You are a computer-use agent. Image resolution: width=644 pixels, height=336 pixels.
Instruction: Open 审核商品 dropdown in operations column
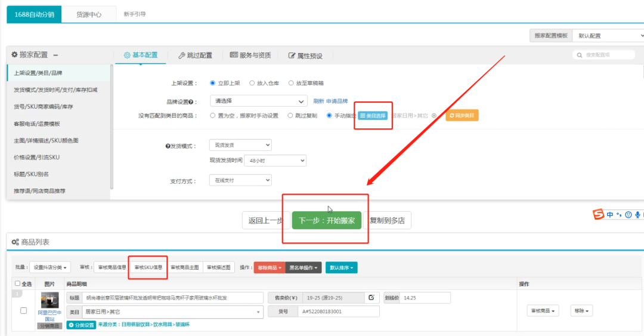pos(543,310)
